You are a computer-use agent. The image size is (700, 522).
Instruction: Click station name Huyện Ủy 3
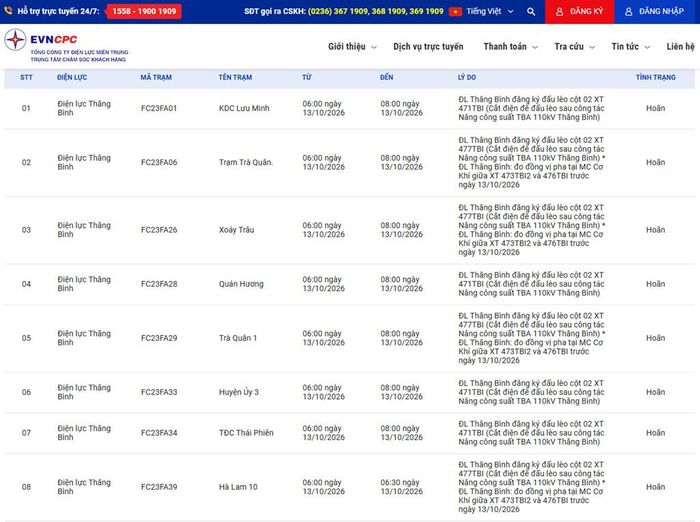click(239, 392)
